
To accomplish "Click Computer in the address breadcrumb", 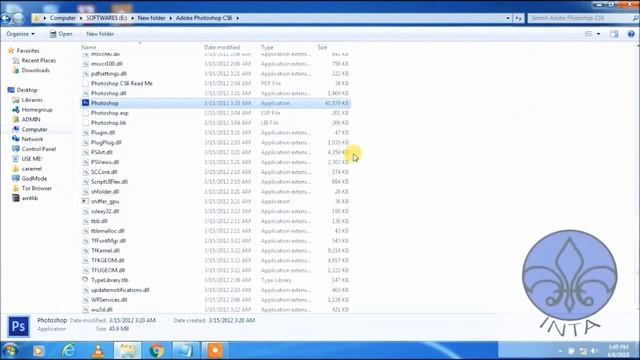I will pyautogui.click(x=62, y=18).
